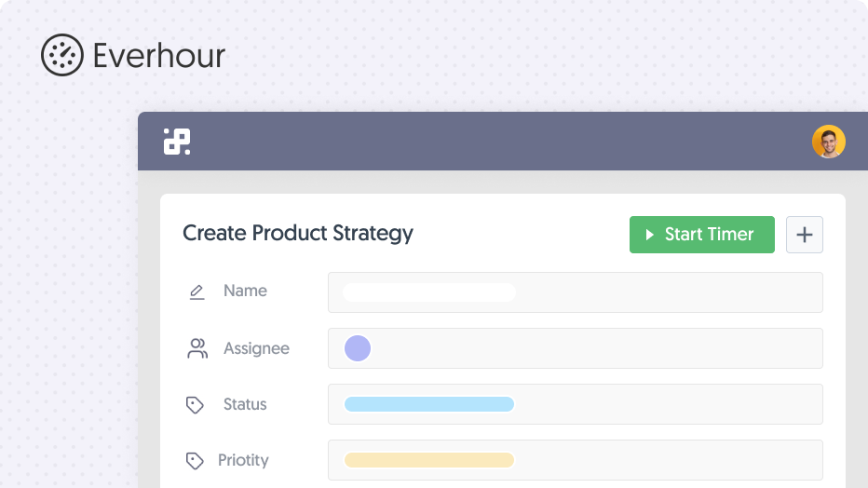
Task: Open the Status field selector
Action: (x=576, y=404)
